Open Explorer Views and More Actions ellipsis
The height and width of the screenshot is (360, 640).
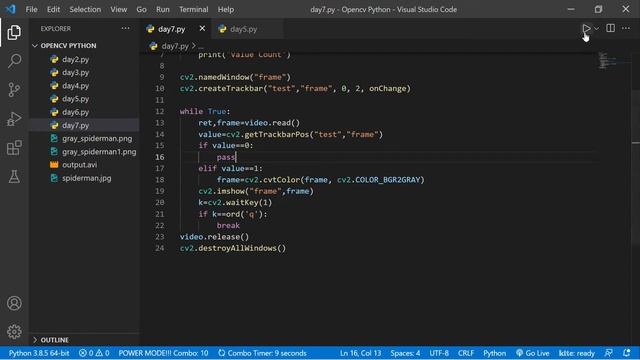(125, 28)
